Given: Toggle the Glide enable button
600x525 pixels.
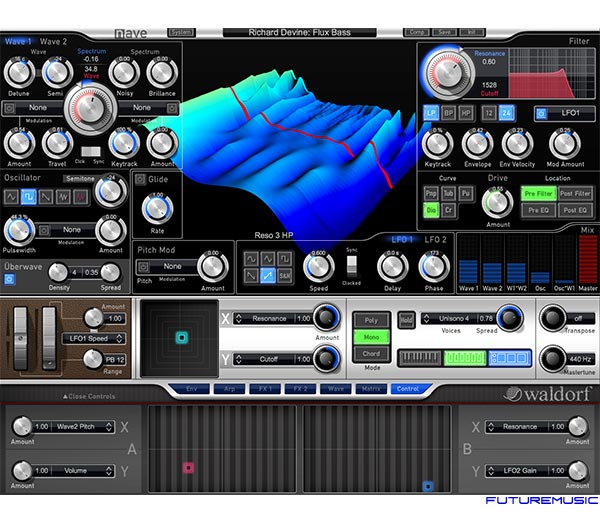Looking at the screenshot, I should click(x=140, y=179).
